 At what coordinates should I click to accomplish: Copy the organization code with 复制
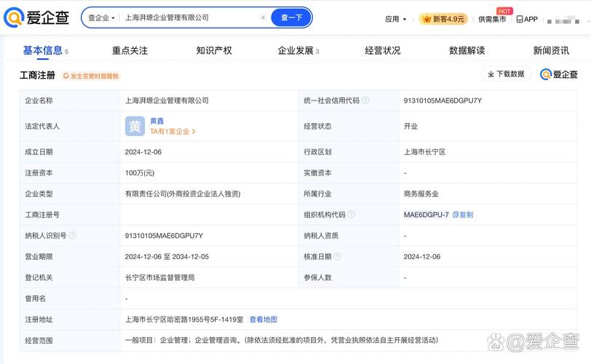click(463, 215)
